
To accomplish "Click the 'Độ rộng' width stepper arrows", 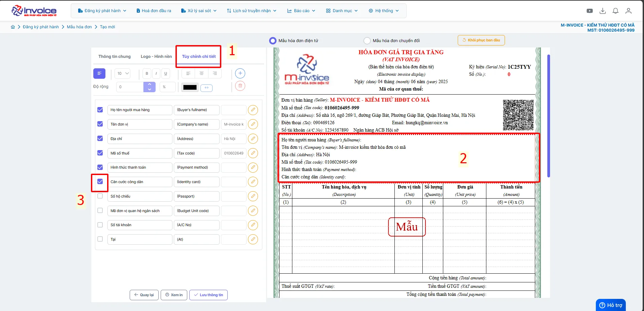I will coord(150,87).
